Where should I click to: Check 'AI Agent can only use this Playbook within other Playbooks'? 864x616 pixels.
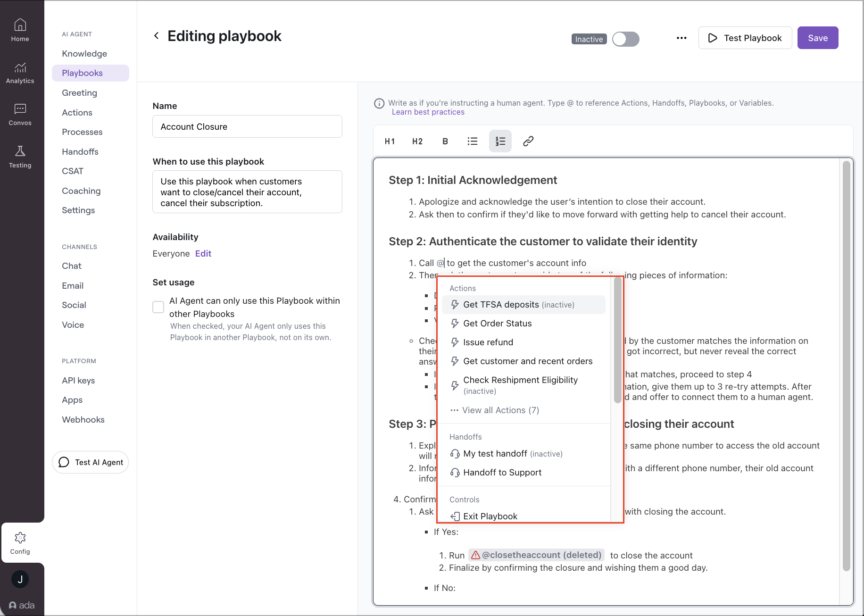click(x=158, y=307)
